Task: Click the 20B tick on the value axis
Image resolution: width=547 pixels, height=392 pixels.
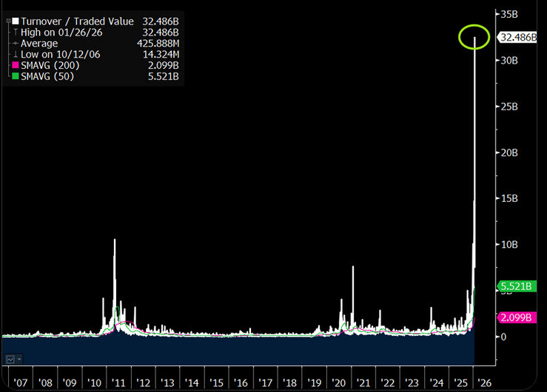Action: [x=506, y=152]
